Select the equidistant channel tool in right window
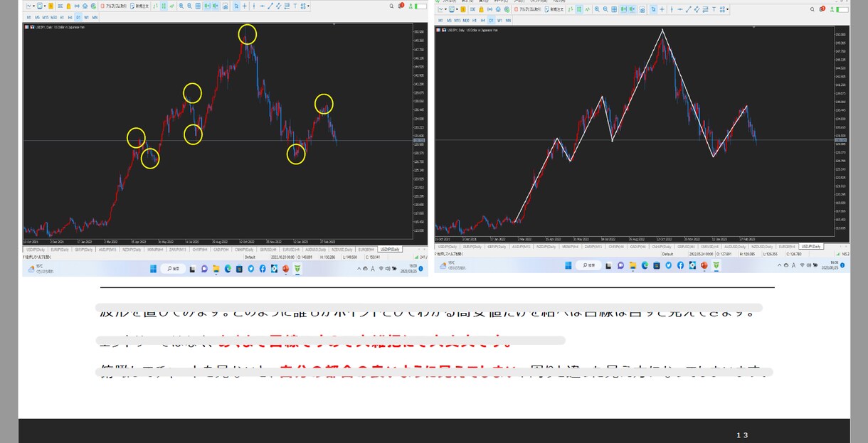 [x=697, y=9]
